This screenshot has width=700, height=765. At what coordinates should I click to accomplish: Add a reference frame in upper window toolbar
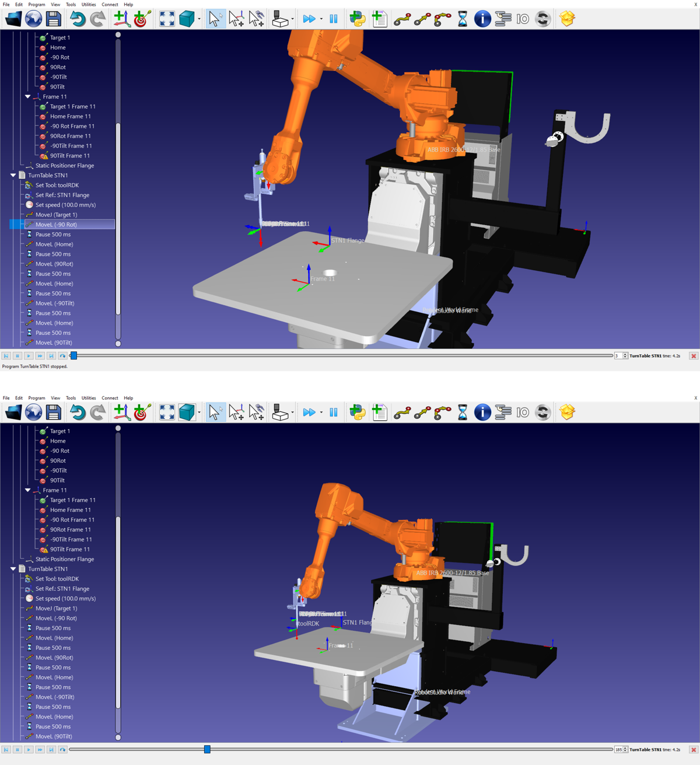[121, 19]
